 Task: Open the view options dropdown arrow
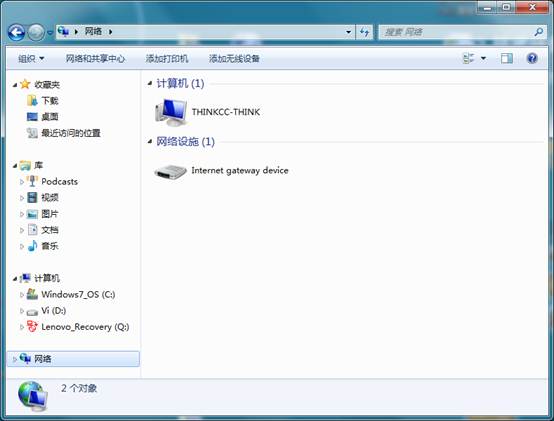point(483,58)
